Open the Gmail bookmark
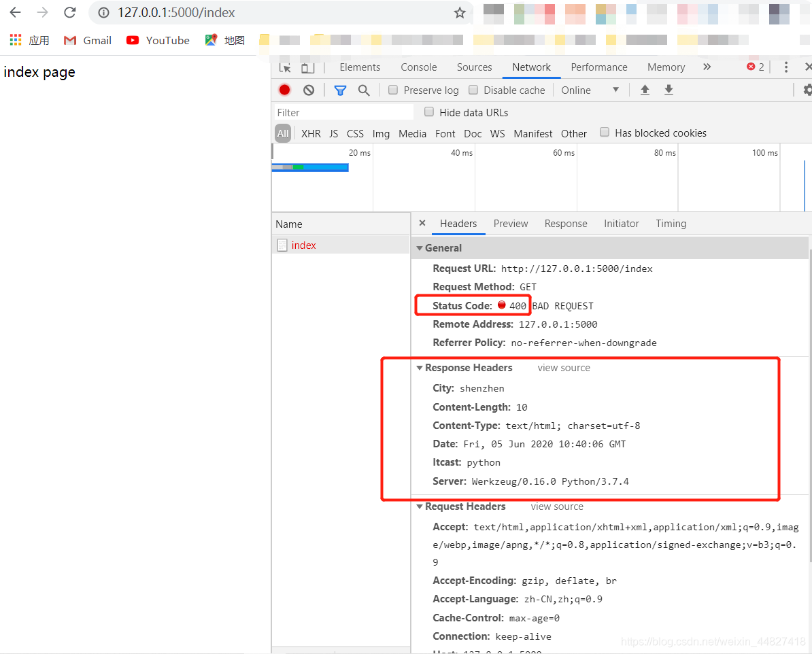 click(x=88, y=40)
